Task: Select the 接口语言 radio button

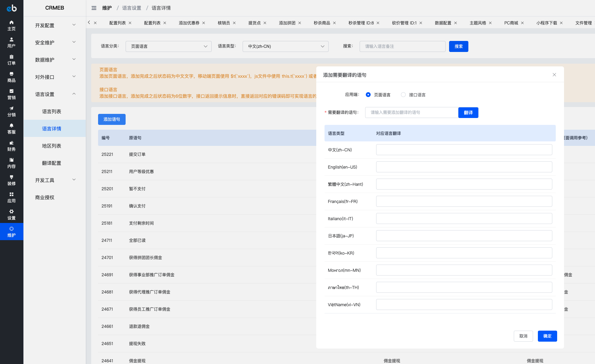Action: [403, 95]
